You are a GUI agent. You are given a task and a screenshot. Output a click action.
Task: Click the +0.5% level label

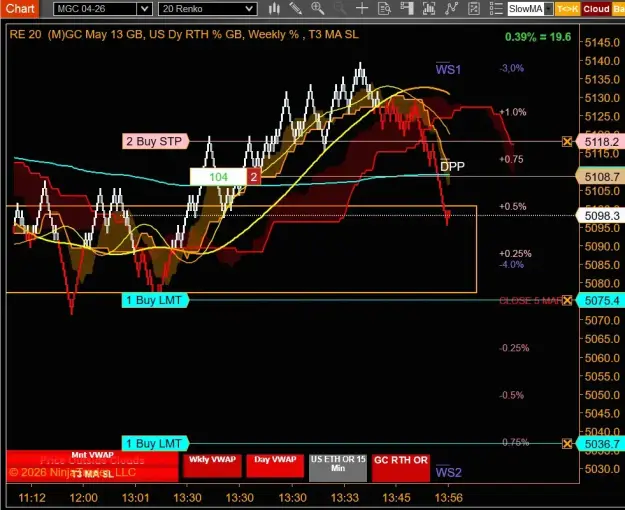tap(513, 207)
